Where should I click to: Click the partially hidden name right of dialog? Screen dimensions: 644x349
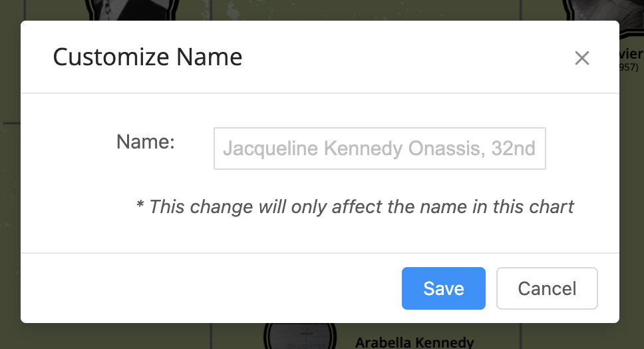pos(631,54)
